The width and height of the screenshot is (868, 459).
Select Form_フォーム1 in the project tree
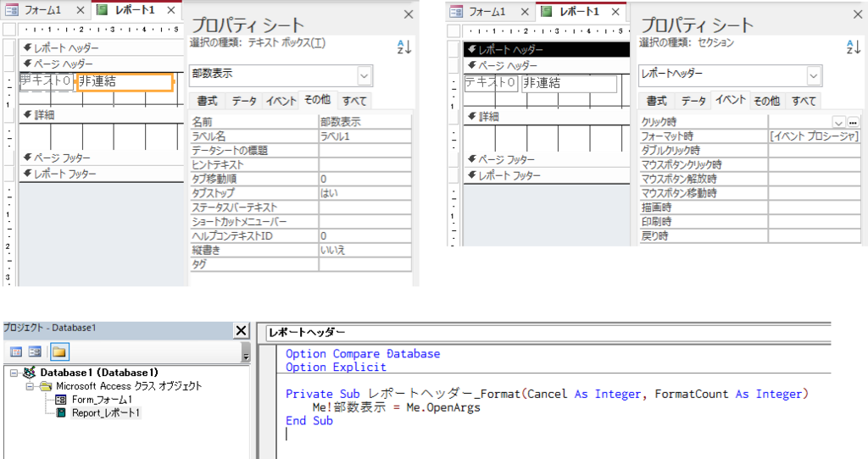click(101, 400)
